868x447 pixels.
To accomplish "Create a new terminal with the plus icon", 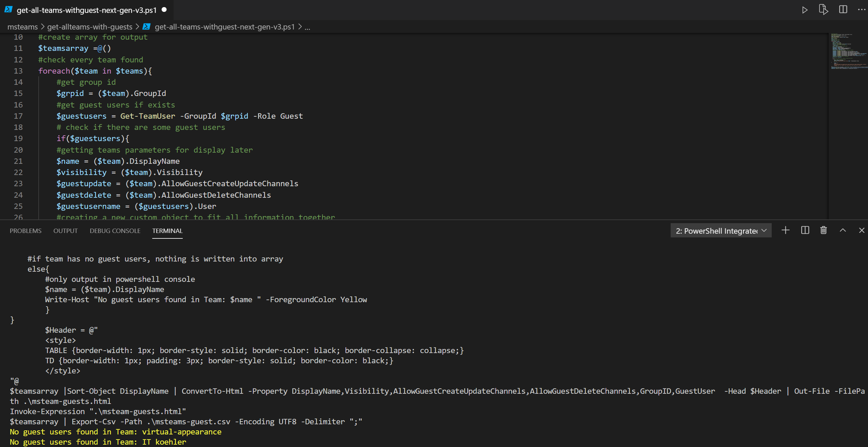I will [785, 230].
